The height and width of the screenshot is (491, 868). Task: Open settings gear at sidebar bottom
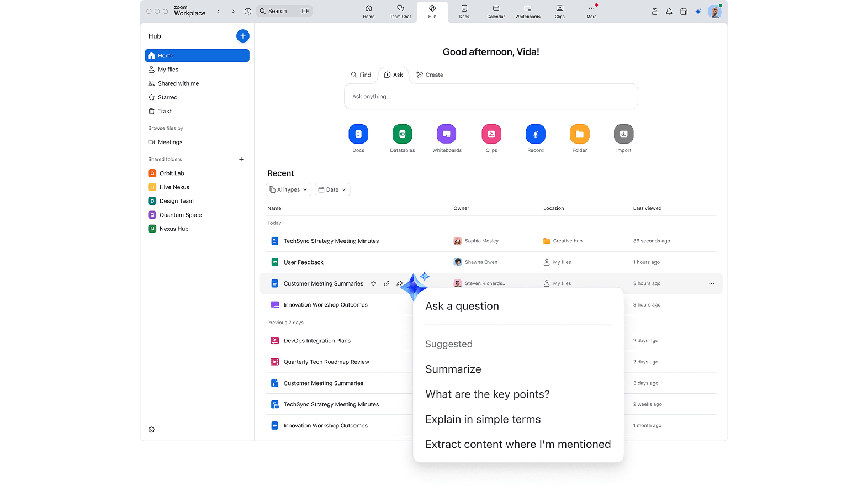pos(152,430)
